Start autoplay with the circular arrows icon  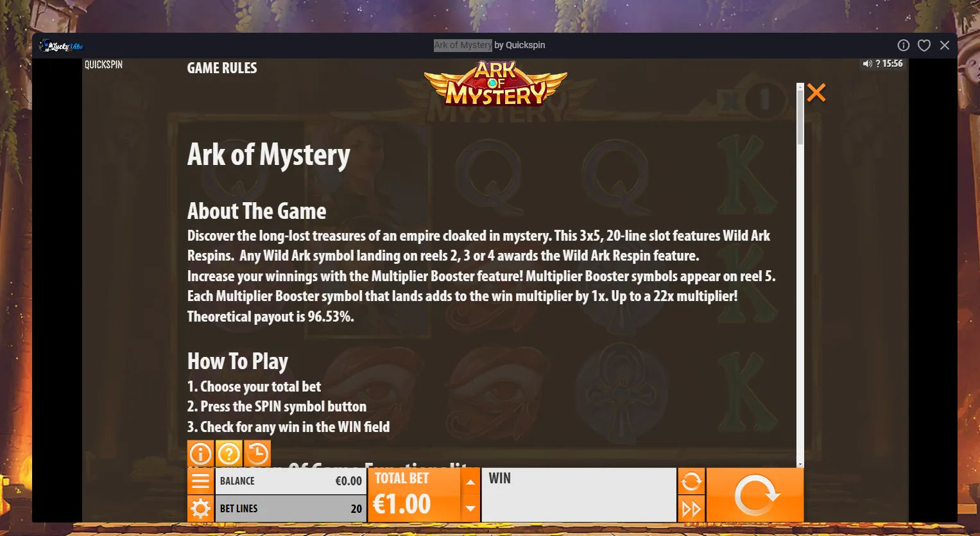click(x=691, y=481)
